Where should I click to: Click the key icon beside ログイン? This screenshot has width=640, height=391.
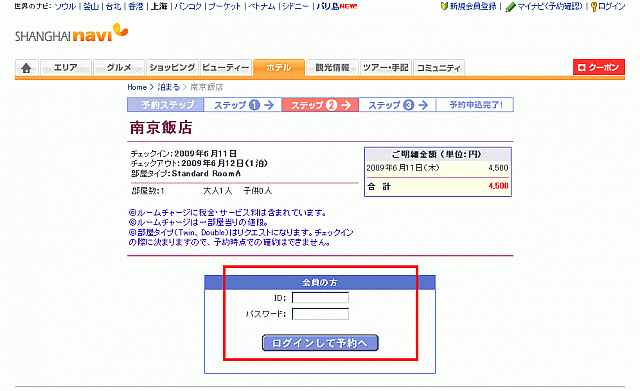click(594, 7)
